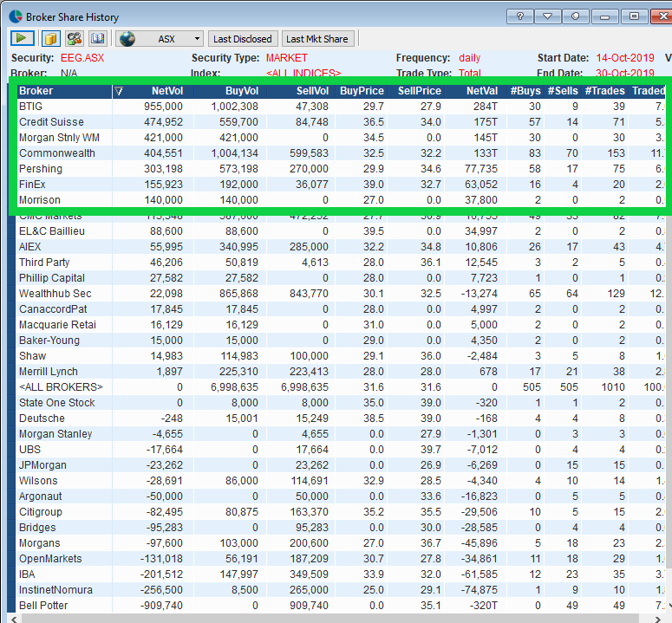Select the Phillip Capital row
The image size is (672, 623).
pyautogui.click(x=341, y=278)
